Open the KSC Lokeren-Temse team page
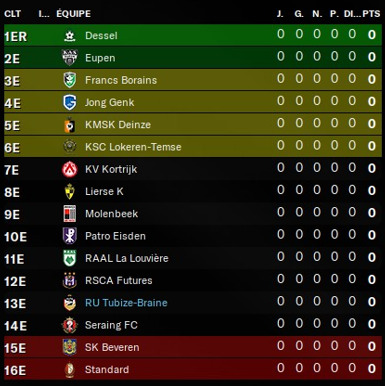The height and width of the screenshot is (386, 385). (x=133, y=147)
